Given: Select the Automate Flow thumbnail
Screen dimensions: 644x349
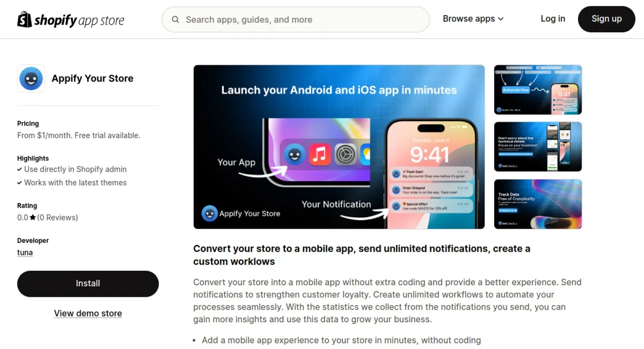Looking at the screenshot, I should point(538,90).
